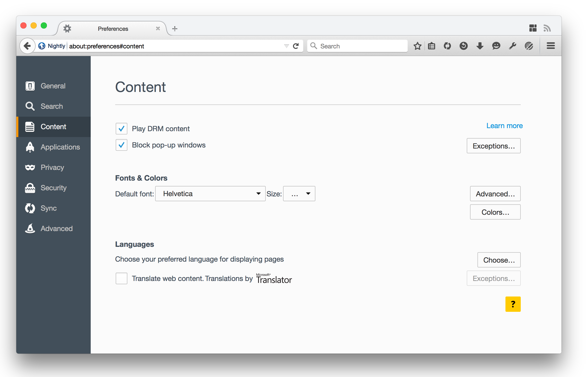Switch to the Privacy section
Image resolution: width=588 pixels, height=377 pixels.
(52, 167)
